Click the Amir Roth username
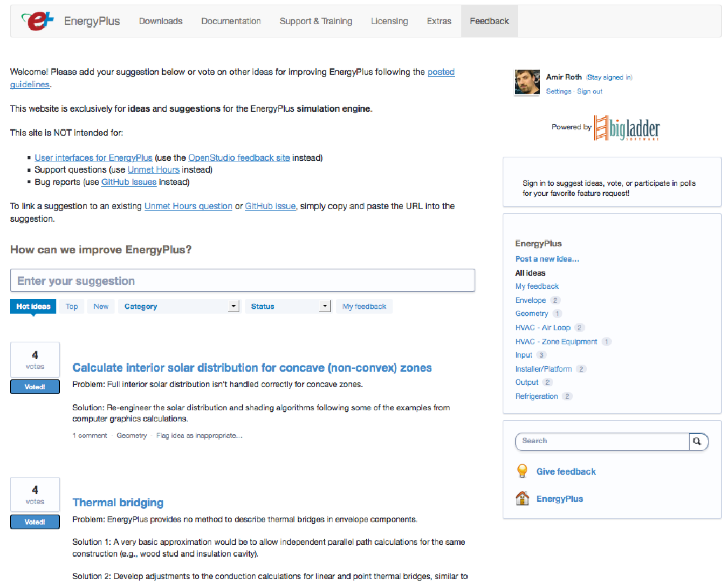This screenshot has height=583, width=728. click(x=564, y=77)
